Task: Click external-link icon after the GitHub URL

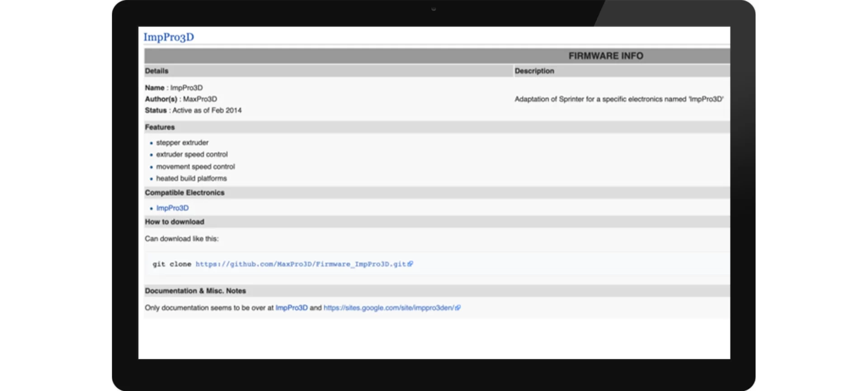Action: (410, 264)
